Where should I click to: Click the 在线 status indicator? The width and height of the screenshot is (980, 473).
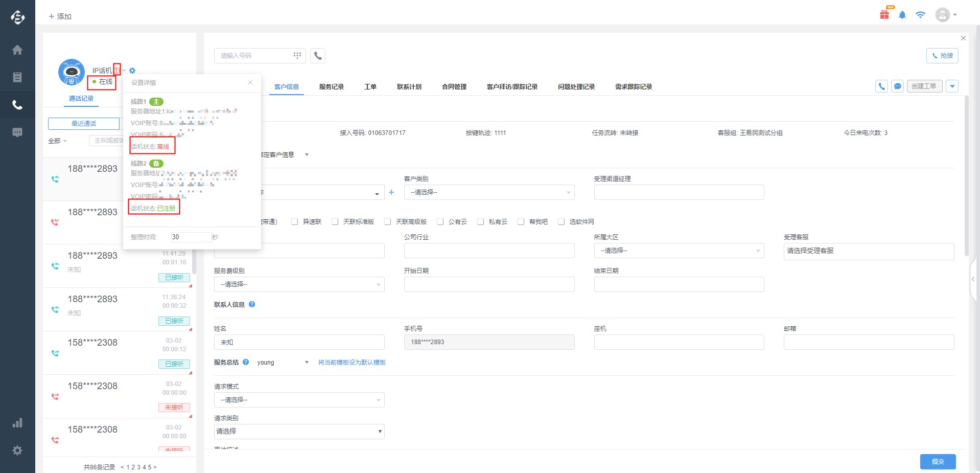pyautogui.click(x=102, y=82)
